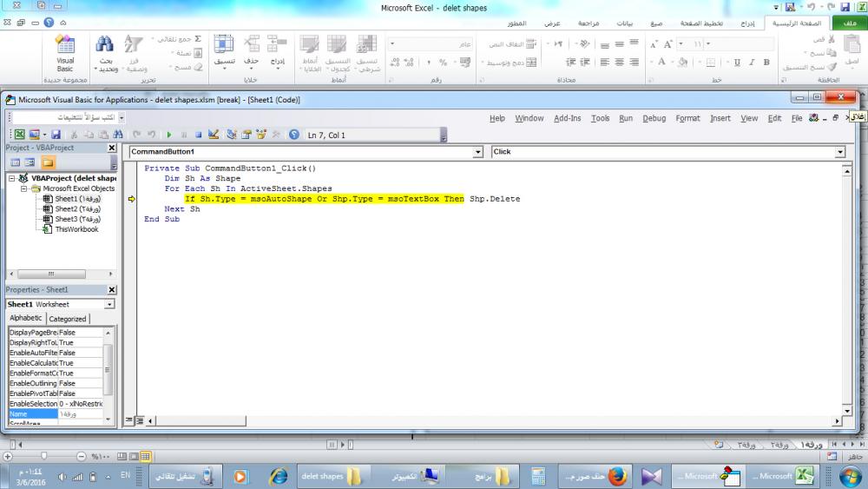Screen dimensions: 868x489
Task: Click the code window down scroll arrow
Action: pyautogui.click(x=847, y=411)
